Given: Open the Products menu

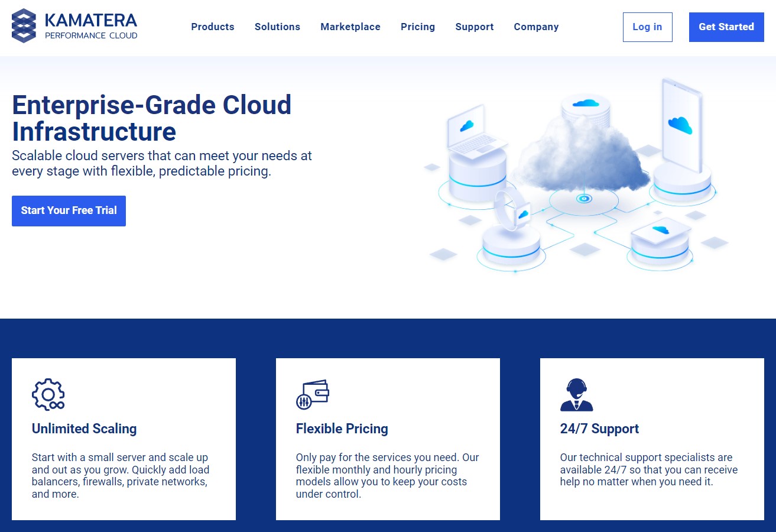Looking at the screenshot, I should (213, 27).
